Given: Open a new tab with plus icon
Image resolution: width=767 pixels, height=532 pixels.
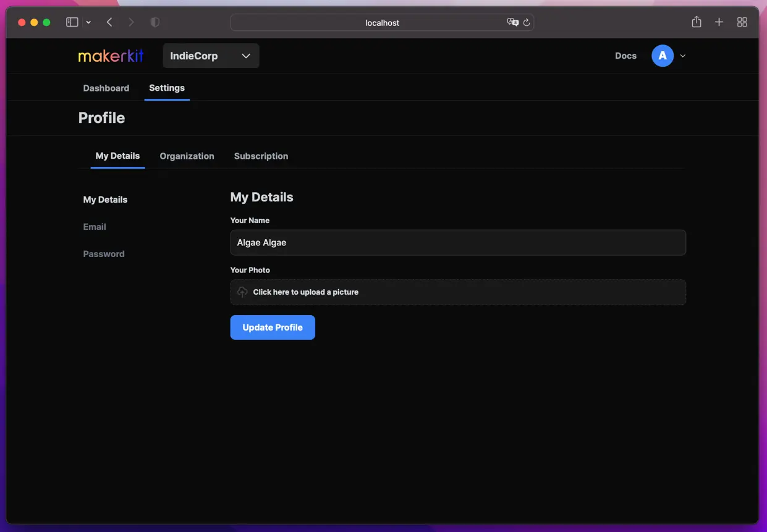Looking at the screenshot, I should tap(719, 22).
